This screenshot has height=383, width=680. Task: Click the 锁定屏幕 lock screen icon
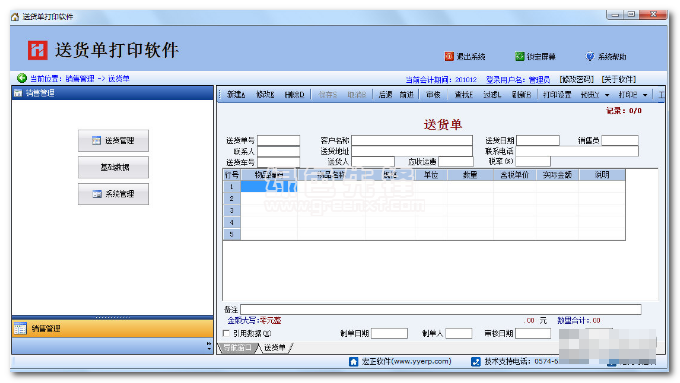click(520, 56)
